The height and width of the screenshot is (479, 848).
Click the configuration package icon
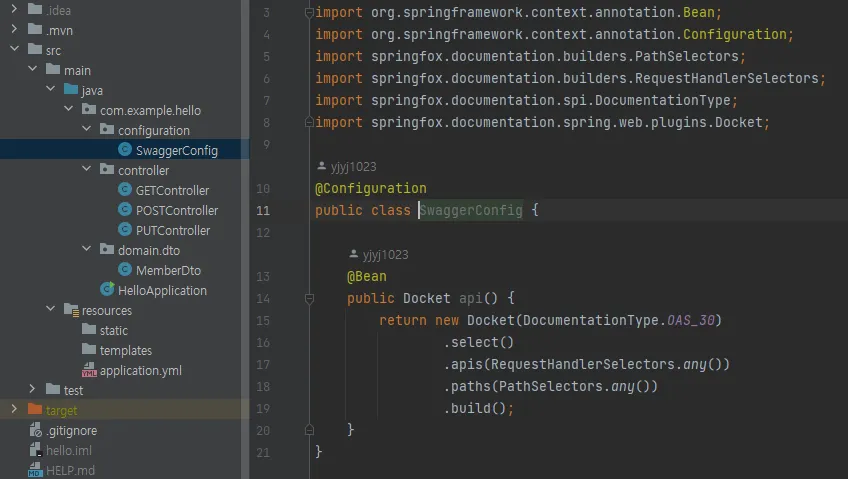click(107, 129)
